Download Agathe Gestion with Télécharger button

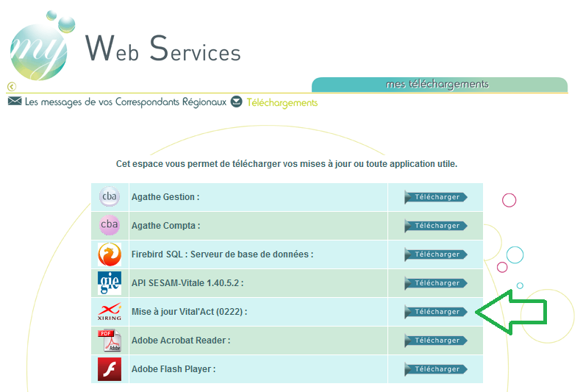click(436, 197)
